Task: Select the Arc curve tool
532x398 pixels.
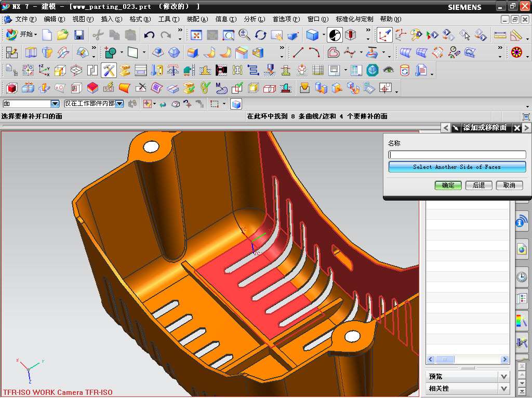Action: [x=314, y=52]
